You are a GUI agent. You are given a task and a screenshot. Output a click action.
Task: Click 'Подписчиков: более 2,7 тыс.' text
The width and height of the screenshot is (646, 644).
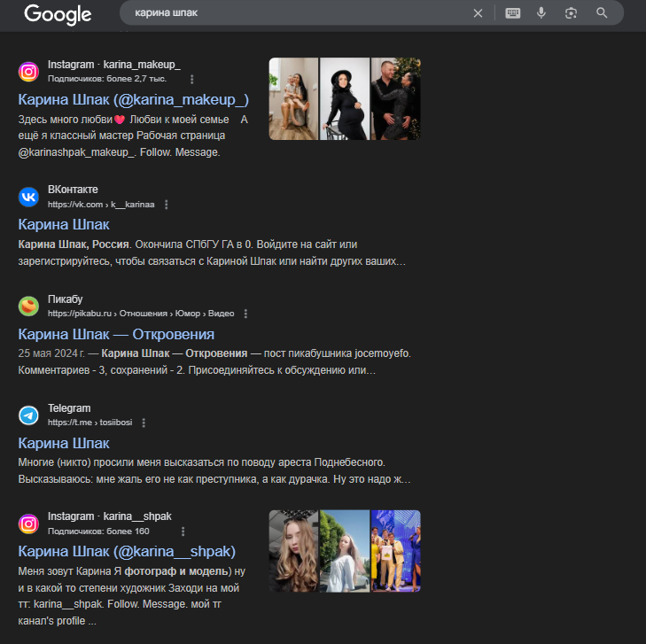pos(107,79)
